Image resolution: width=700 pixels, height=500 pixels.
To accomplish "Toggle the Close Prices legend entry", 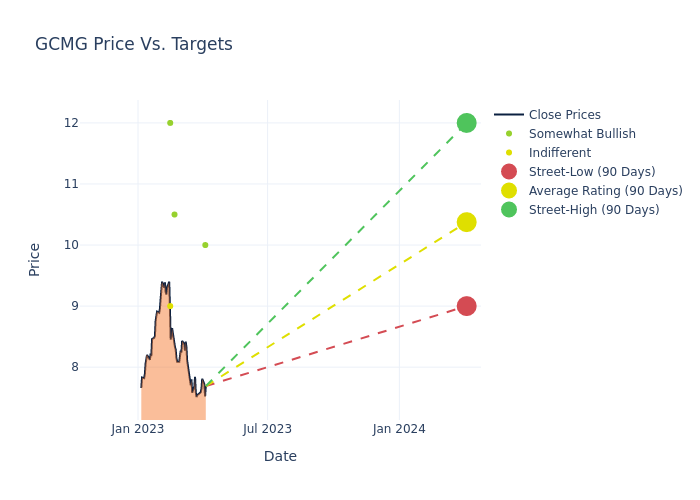I will pyautogui.click(x=564, y=115).
